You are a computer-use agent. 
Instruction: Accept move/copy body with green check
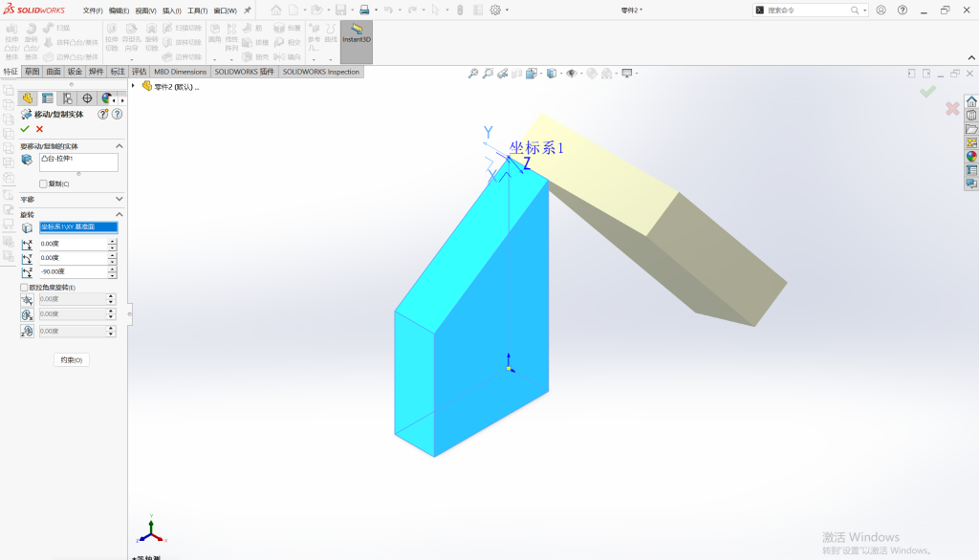pyautogui.click(x=25, y=129)
